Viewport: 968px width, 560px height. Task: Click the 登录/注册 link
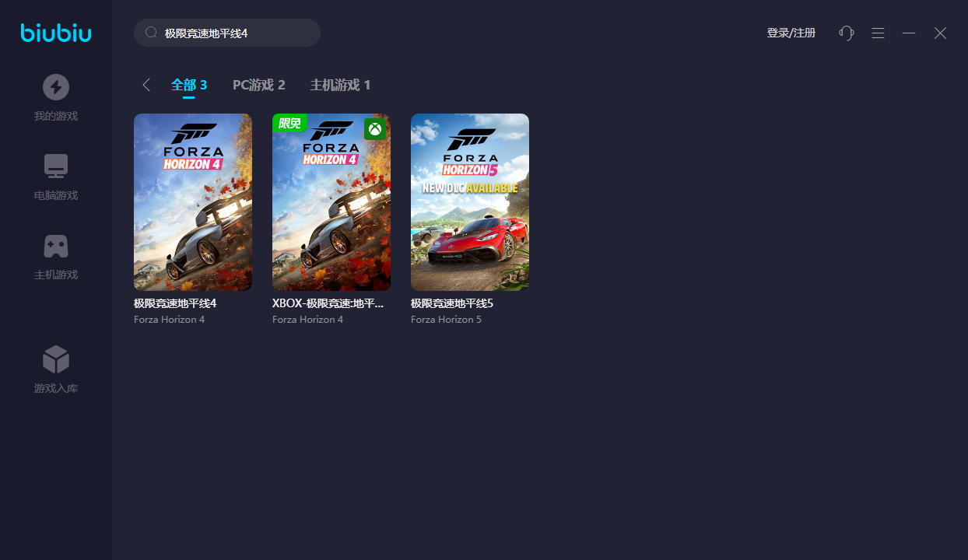(791, 33)
